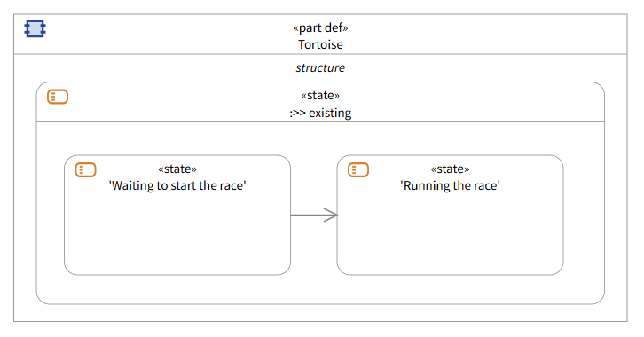
Task: Select the «part def» stereotype label
Action: (320, 27)
